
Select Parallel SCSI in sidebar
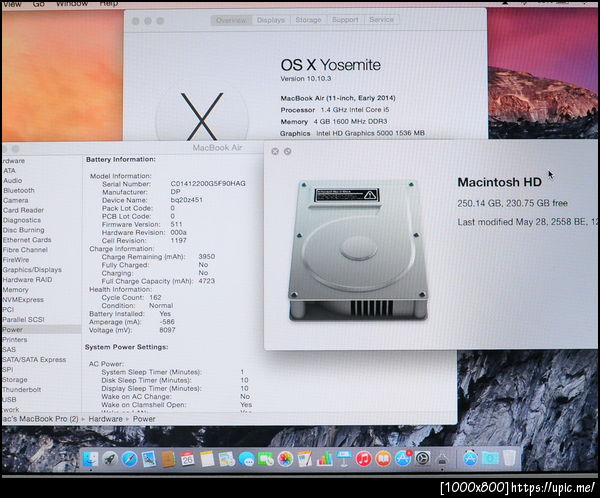coord(24,320)
